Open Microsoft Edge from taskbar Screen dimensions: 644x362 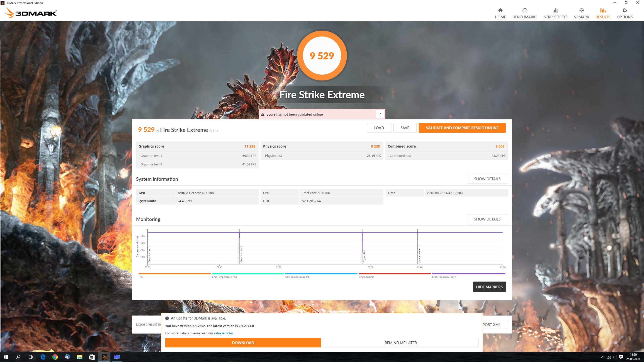[x=43, y=357]
